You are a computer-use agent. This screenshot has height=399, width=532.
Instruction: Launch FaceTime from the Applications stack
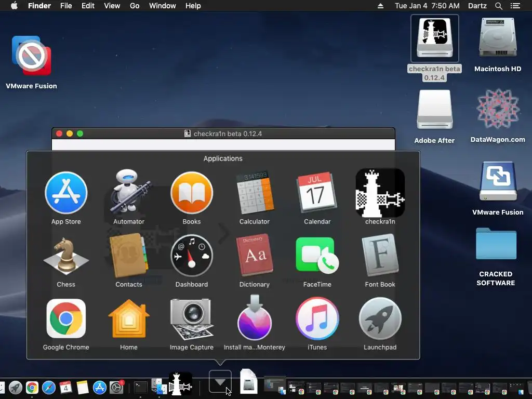[x=317, y=256]
